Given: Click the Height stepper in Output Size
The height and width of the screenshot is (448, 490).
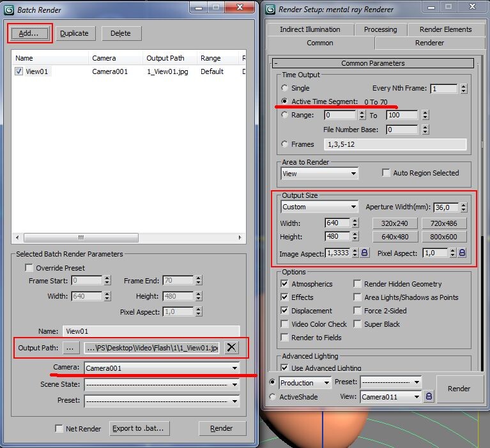Looking at the screenshot, I should tap(355, 236).
